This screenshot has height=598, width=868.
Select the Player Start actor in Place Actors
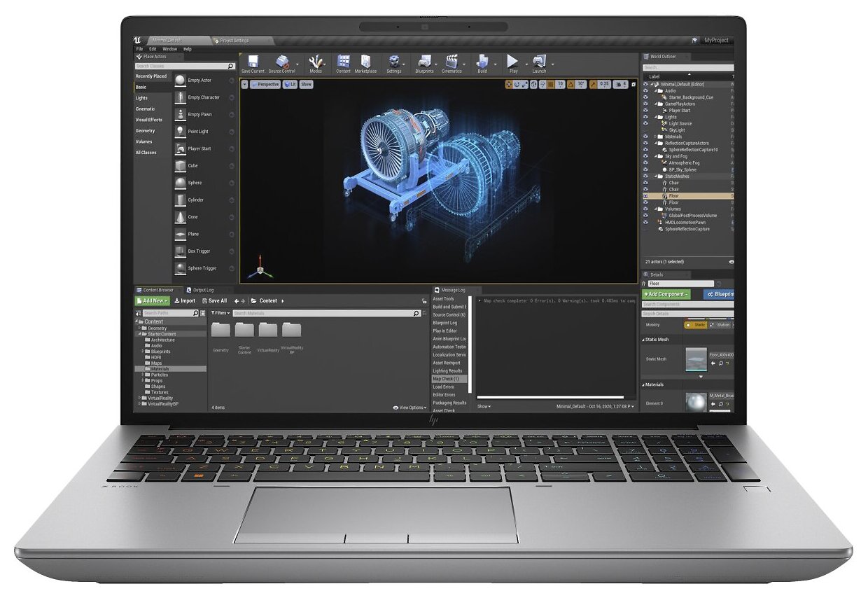click(204, 148)
